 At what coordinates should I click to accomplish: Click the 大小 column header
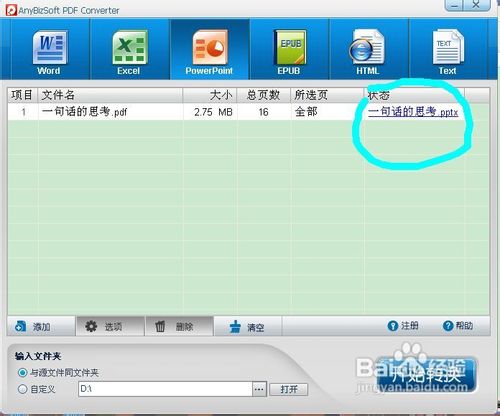click(210, 95)
